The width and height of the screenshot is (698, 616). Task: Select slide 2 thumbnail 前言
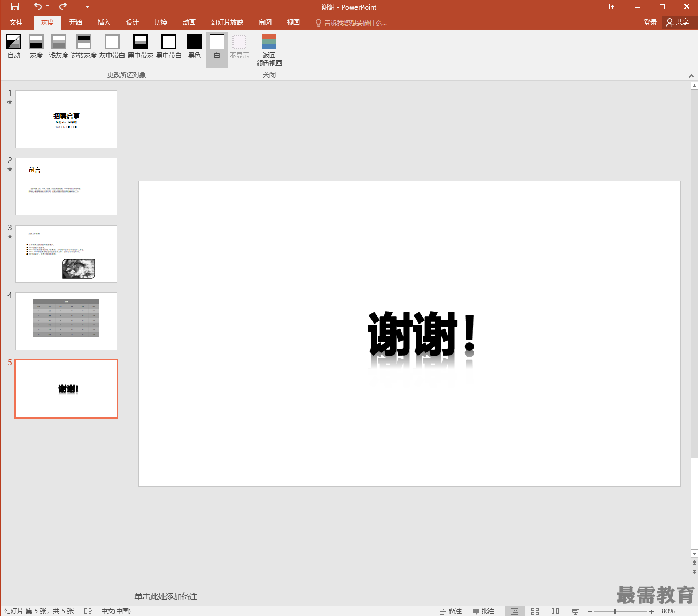click(x=66, y=187)
